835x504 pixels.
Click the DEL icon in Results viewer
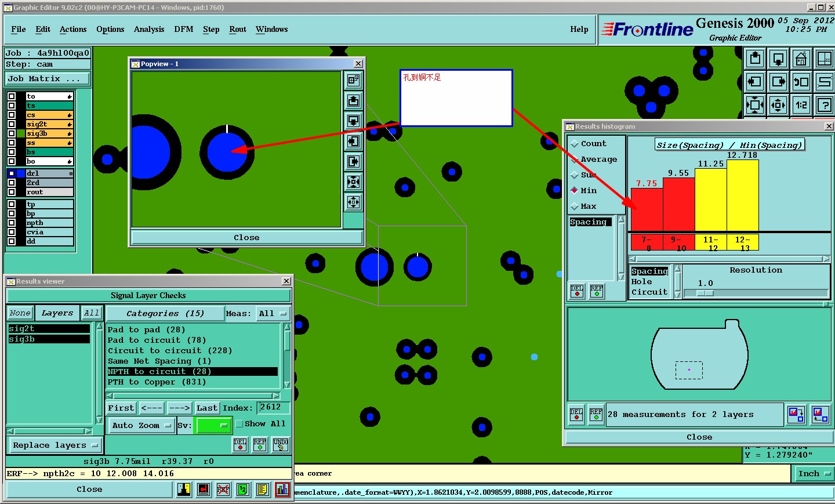tap(240, 445)
